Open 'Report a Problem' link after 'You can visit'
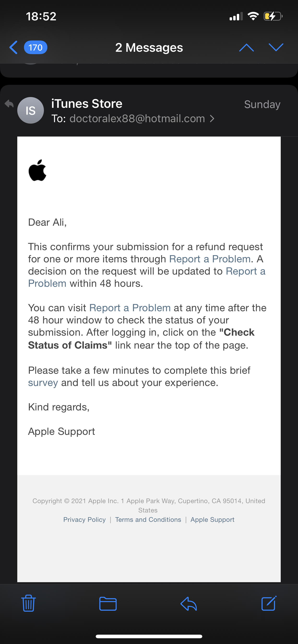Screen dimensions: 298x644 (x=130, y=308)
